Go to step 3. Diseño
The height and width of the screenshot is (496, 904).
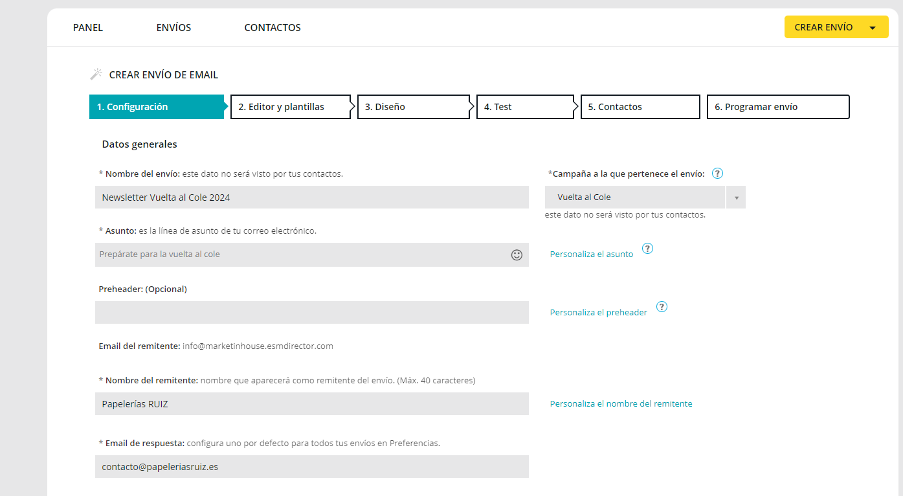pyautogui.click(x=413, y=107)
